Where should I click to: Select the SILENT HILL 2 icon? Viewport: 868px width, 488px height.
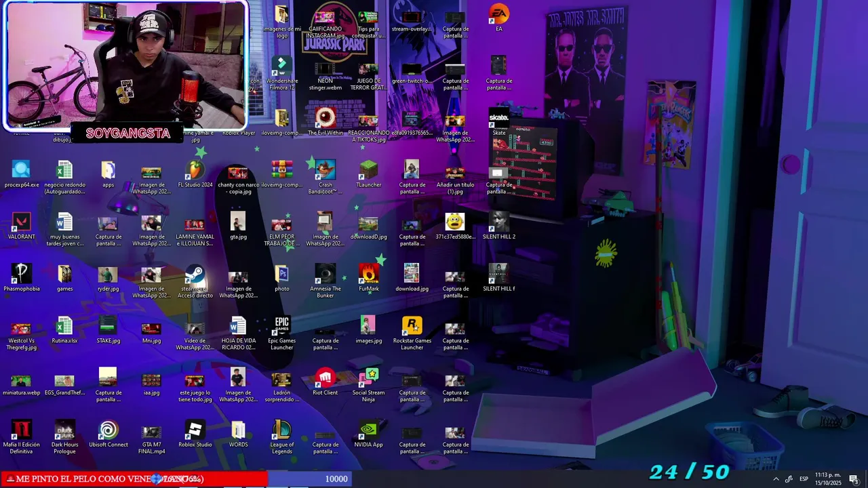tap(499, 226)
